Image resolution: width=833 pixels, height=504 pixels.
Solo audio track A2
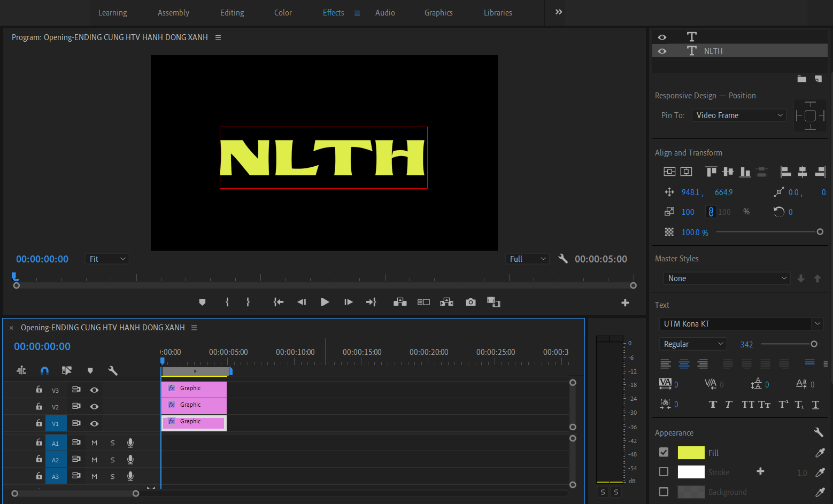tap(112, 460)
